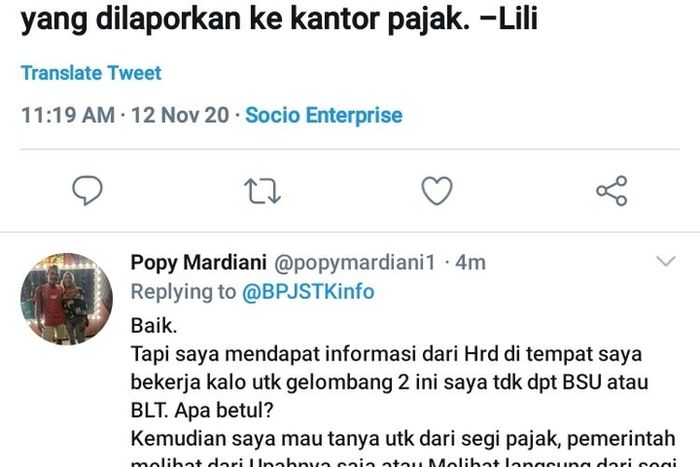
Task: Click reply text 'BLT. Apa betul?'
Action: 202,410
